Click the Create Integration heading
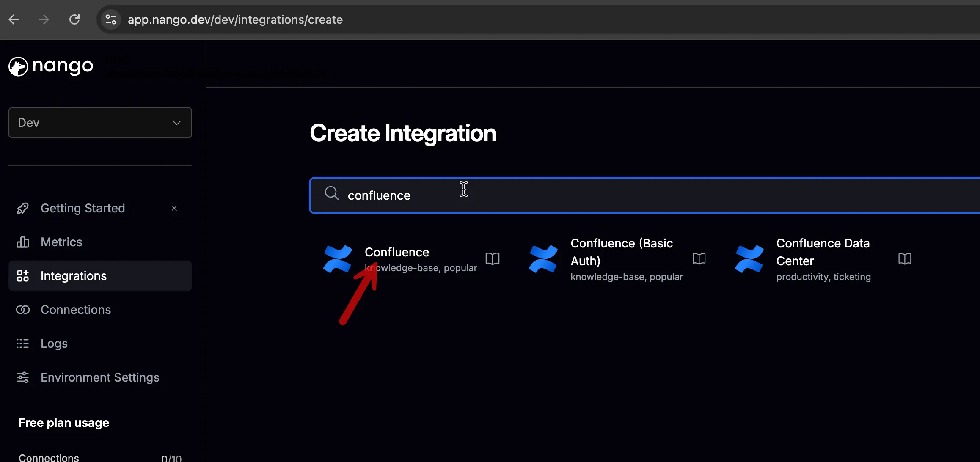Image resolution: width=980 pixels, height=462 pixels. point(403,133)
